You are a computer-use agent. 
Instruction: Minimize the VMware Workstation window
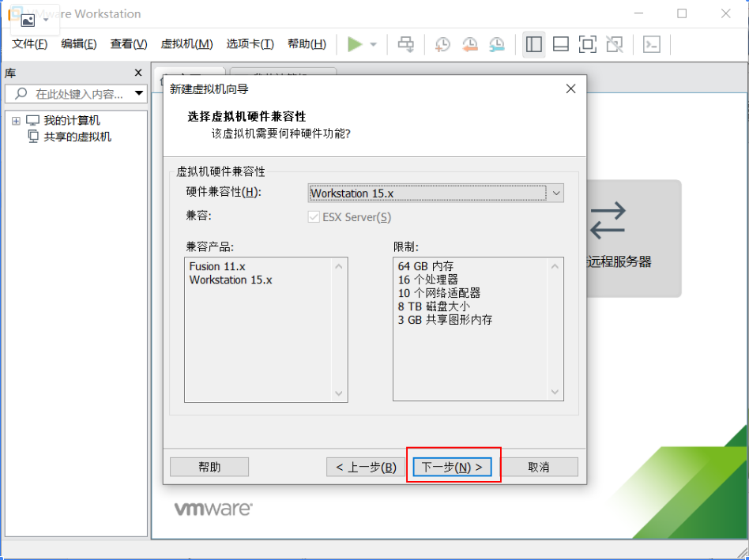pyautogui.click(x=638, y=14)
